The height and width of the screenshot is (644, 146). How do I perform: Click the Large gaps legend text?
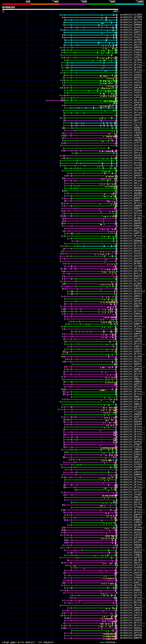click(x=28, y=642)
